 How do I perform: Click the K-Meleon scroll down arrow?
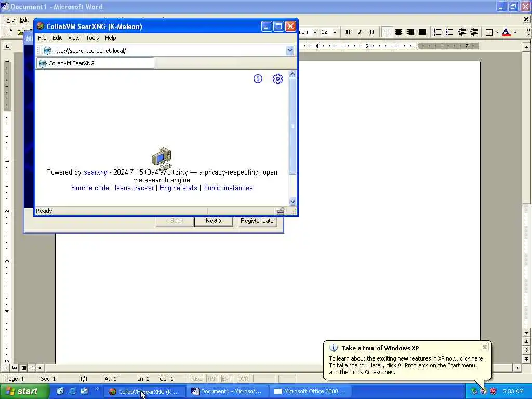293,201
